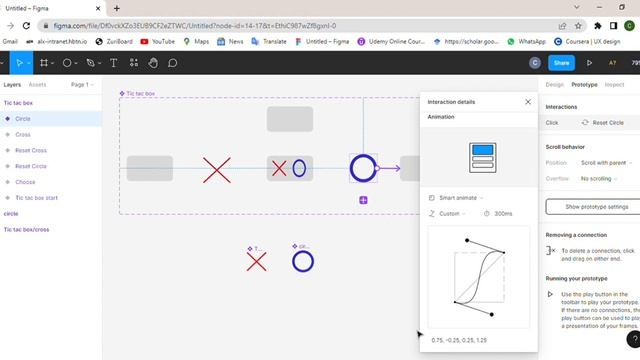The image size is (640, 360).
Task: Select the Text tool
Action: (x=113, y=63)
